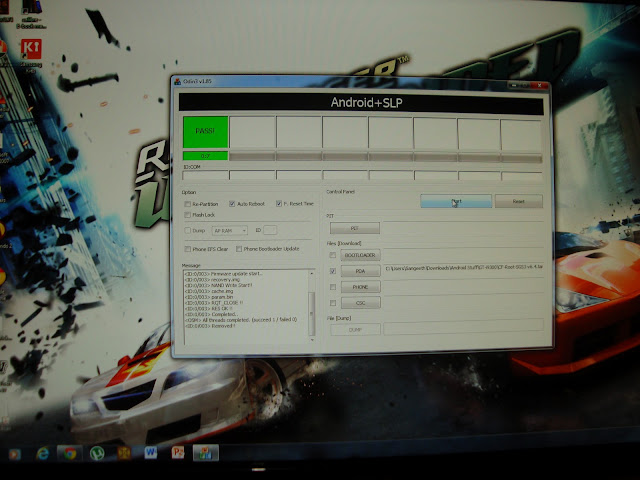Click the PDA file path field
640x480 pixels.
tap(464, 268)
